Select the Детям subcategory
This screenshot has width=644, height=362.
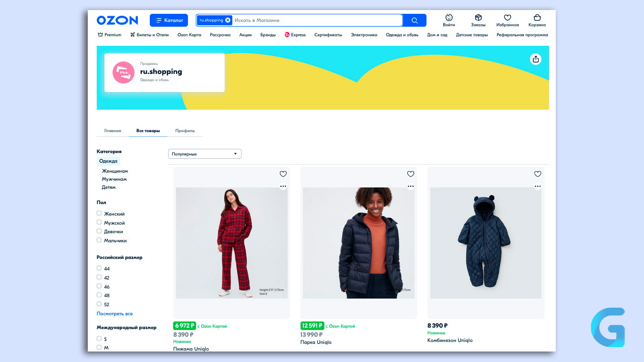[x=109, y=187]
